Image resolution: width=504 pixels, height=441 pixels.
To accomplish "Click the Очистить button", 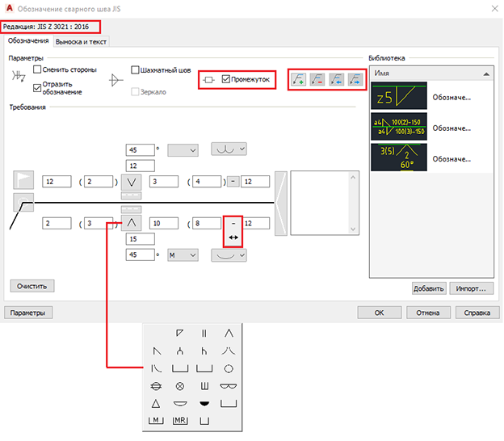I will tap(32, 286).
